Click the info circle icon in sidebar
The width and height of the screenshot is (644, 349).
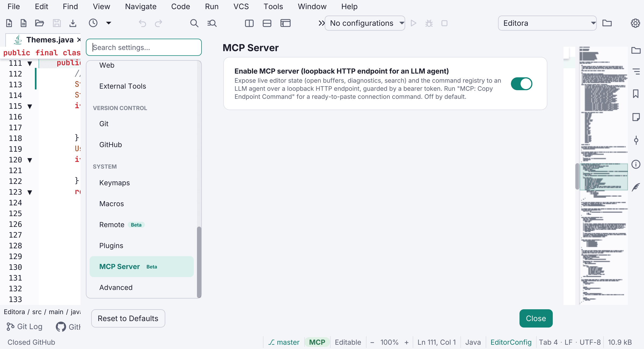(636, 164)
